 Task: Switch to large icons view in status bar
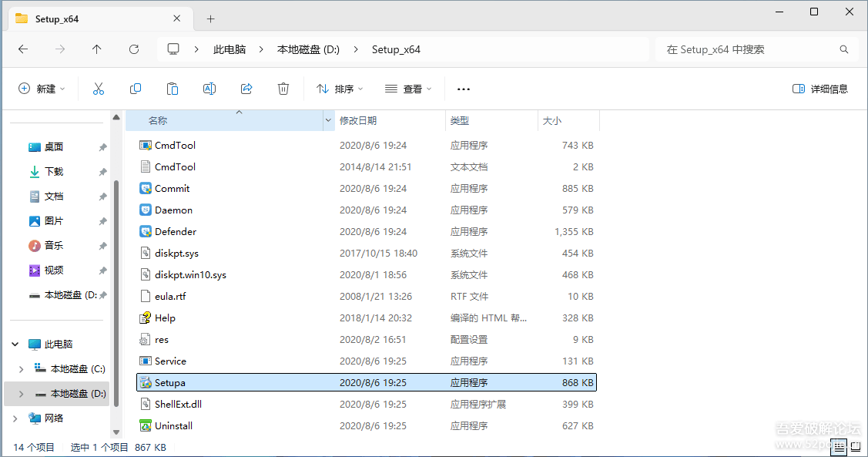pos(856,448)
